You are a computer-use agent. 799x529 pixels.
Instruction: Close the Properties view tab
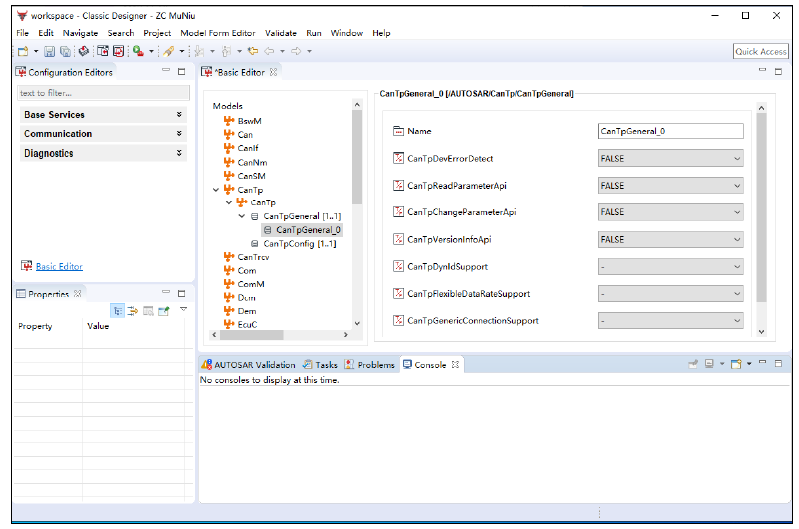tap(77, 294)
